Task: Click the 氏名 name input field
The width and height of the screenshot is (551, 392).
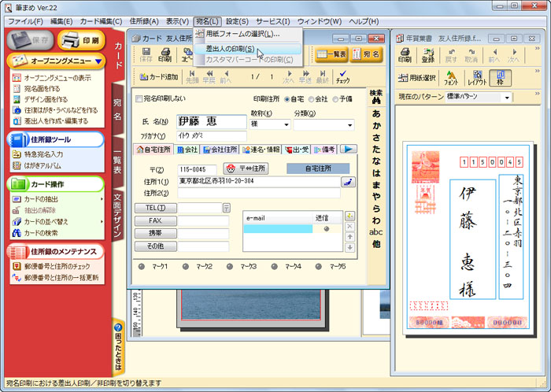Action: 211,122
